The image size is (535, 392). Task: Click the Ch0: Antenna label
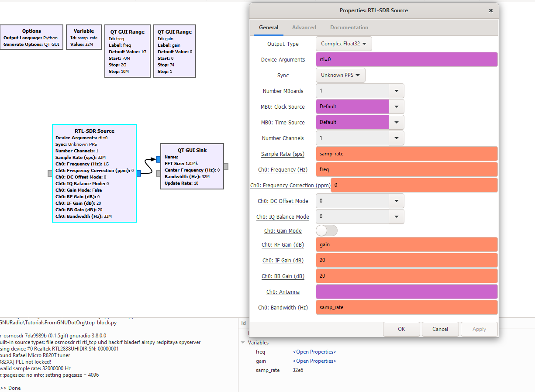283,292
